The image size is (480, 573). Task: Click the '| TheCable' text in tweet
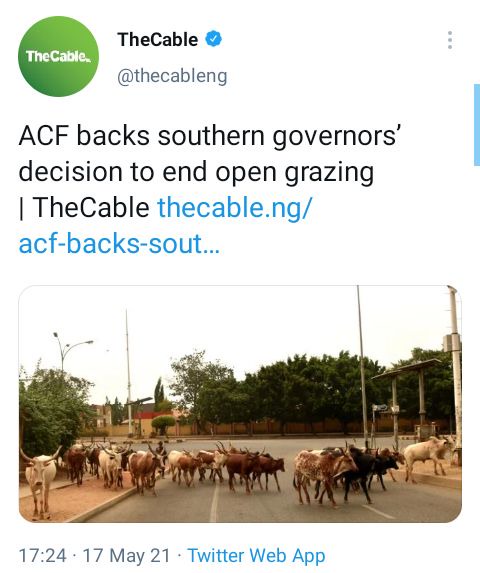[84, 207]
